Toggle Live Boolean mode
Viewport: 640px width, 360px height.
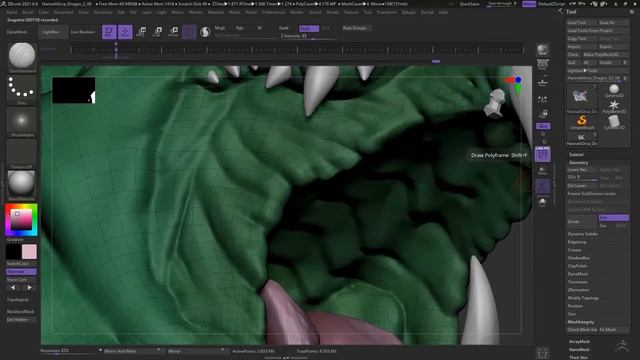click(x=83, y=32)
